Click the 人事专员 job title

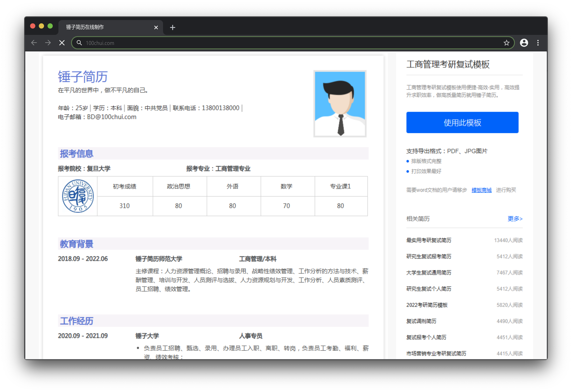tap(250, 336)
